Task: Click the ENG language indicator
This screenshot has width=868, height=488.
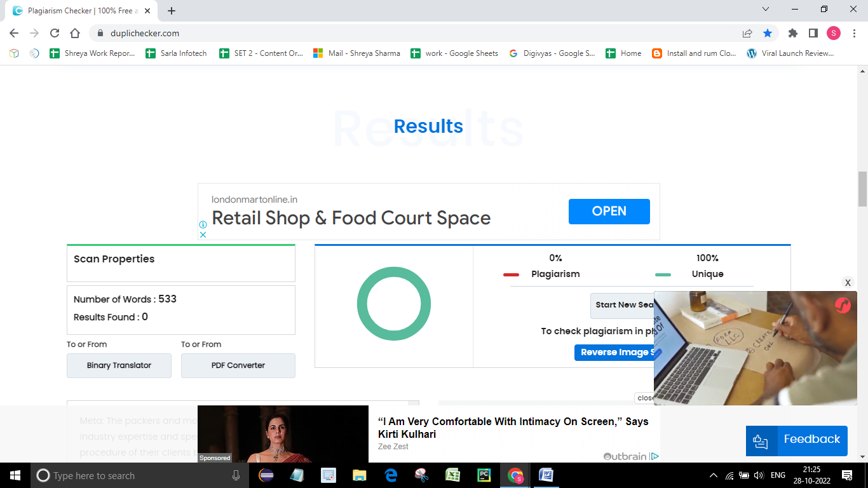Action: 778,475
